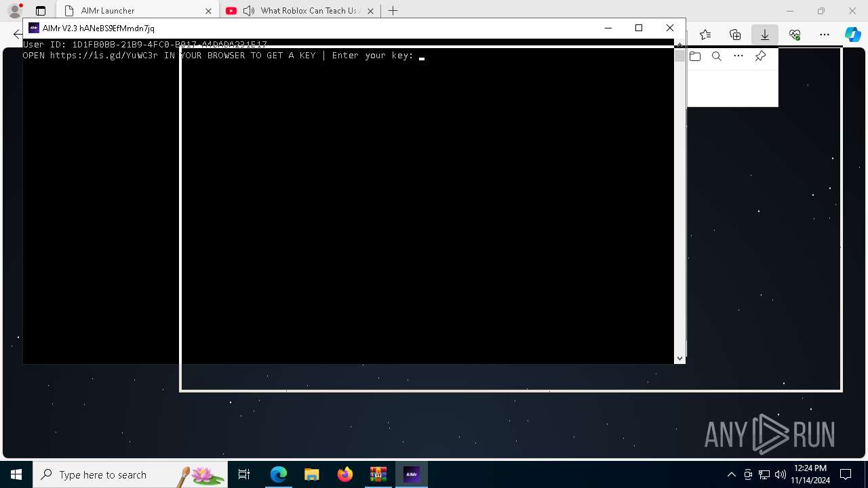Click the AIMr console window title icon
The height and width of the screenshot is (488, 868).
pyautogui.click(x=34, y=28)
